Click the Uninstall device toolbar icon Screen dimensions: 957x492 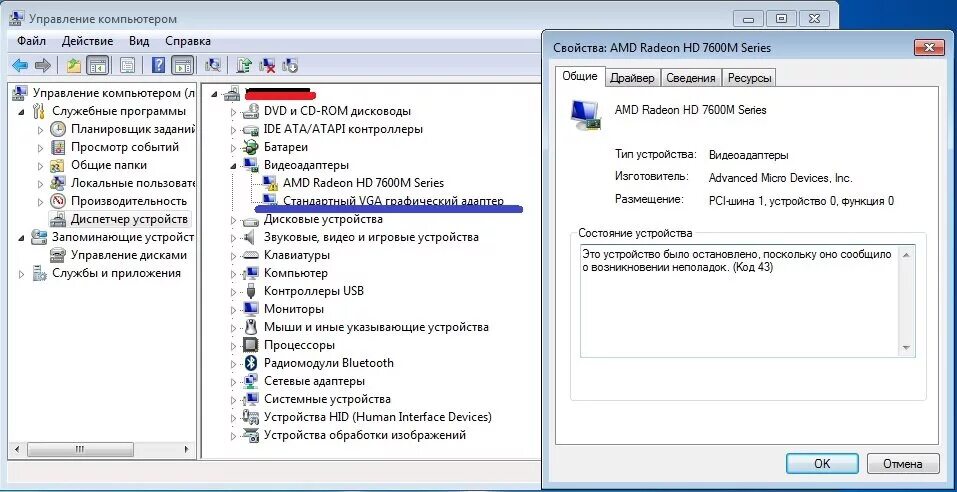267,65
